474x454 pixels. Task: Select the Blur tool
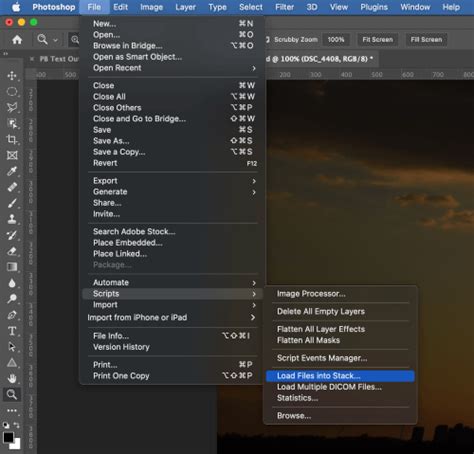tap(12, 283)
